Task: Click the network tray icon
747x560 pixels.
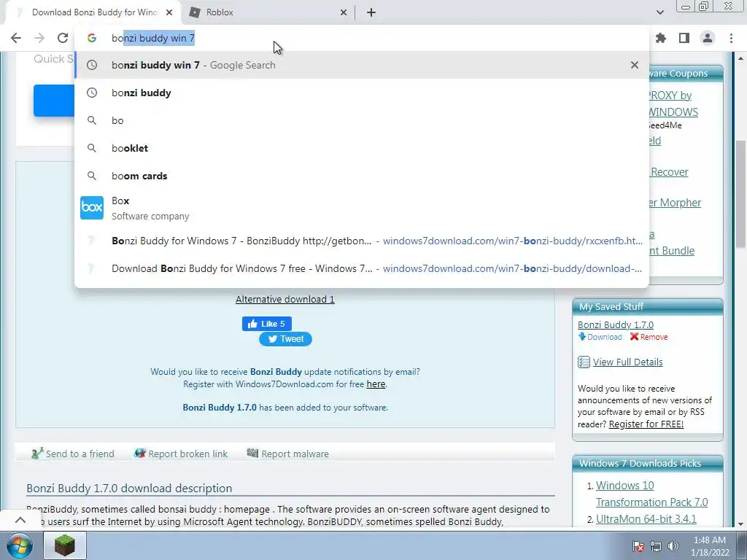Action: (x=656, y=546)
